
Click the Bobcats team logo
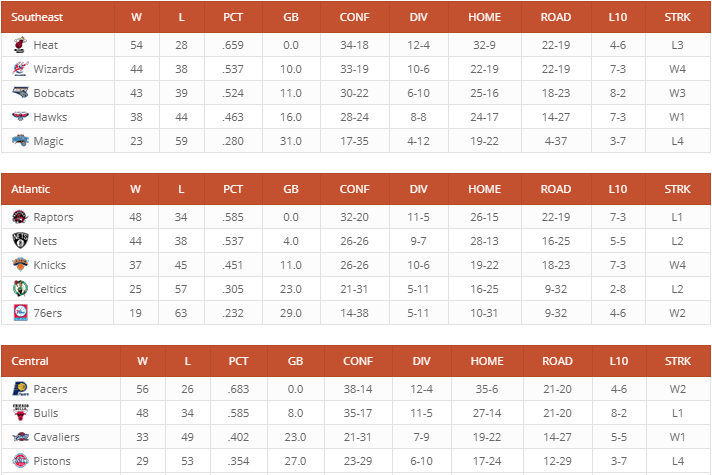[20, 93]
